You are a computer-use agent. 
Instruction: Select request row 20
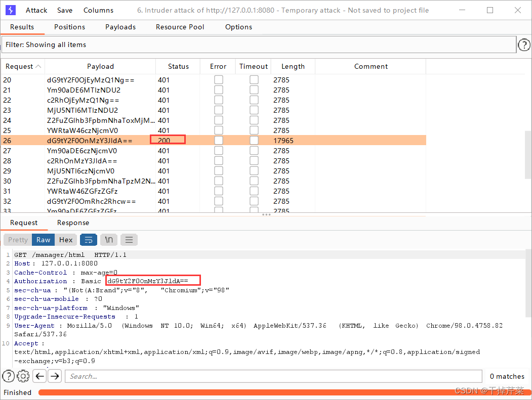pos(214,80)
